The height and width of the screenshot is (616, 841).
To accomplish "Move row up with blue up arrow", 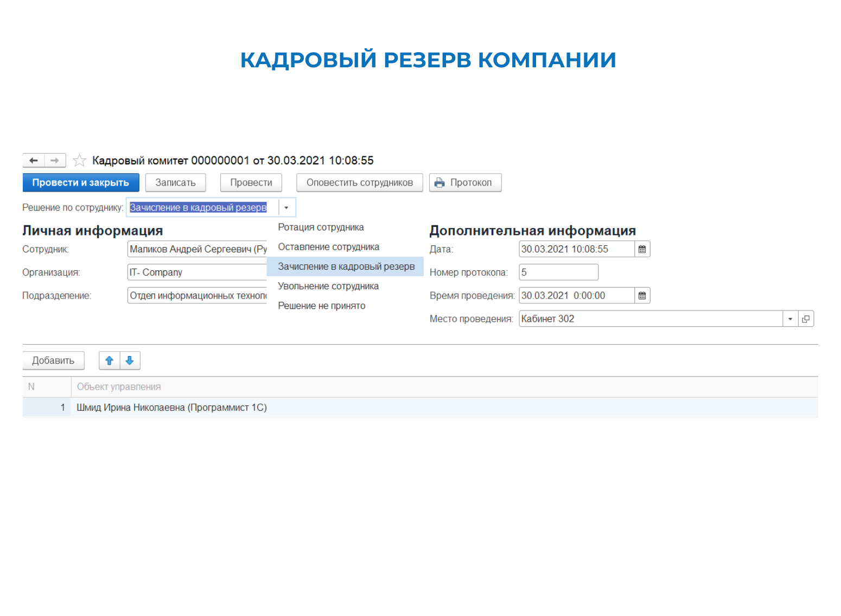I will 109,361.
